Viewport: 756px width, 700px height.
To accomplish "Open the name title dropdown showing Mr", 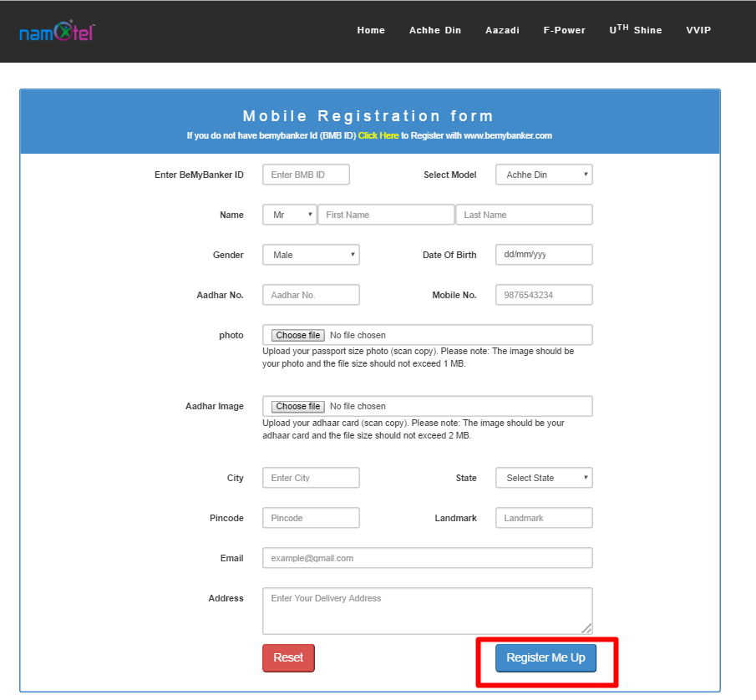I will [289, 214].
